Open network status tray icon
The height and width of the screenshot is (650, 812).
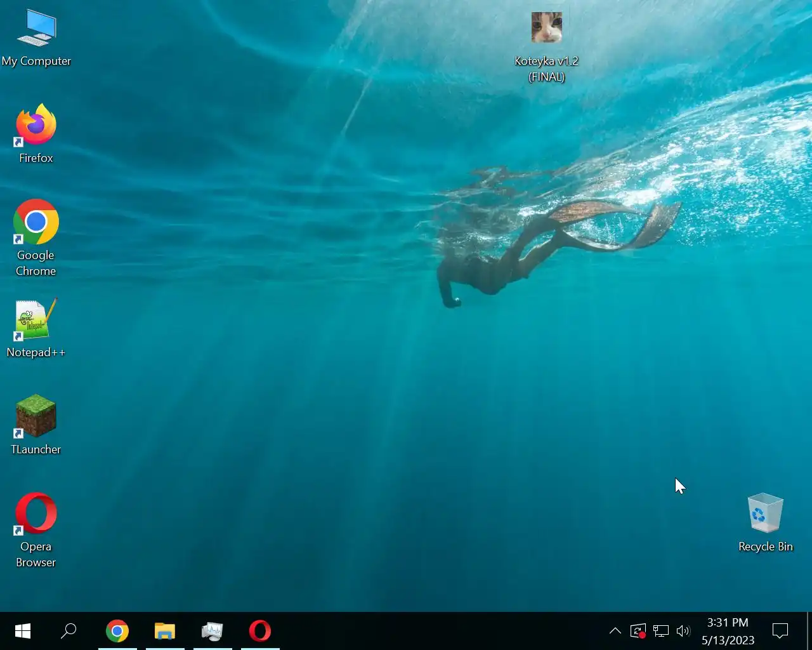click(x=661, y=631)
